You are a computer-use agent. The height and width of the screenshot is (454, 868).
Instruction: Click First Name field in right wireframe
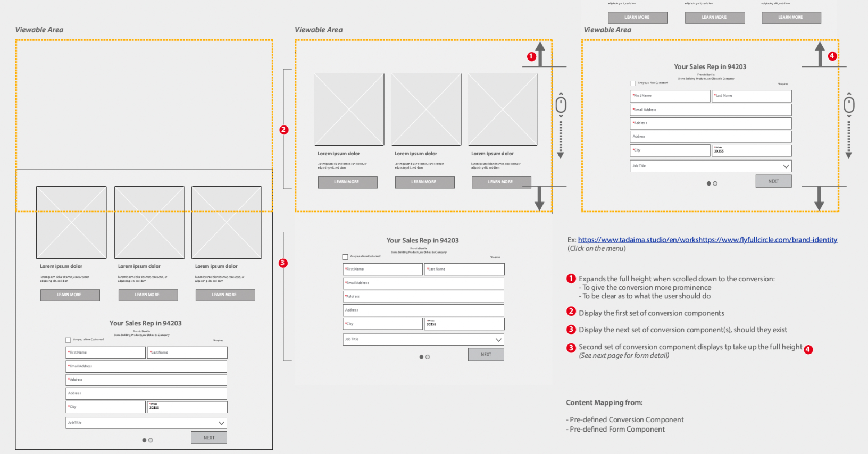(x=670, y=96)
